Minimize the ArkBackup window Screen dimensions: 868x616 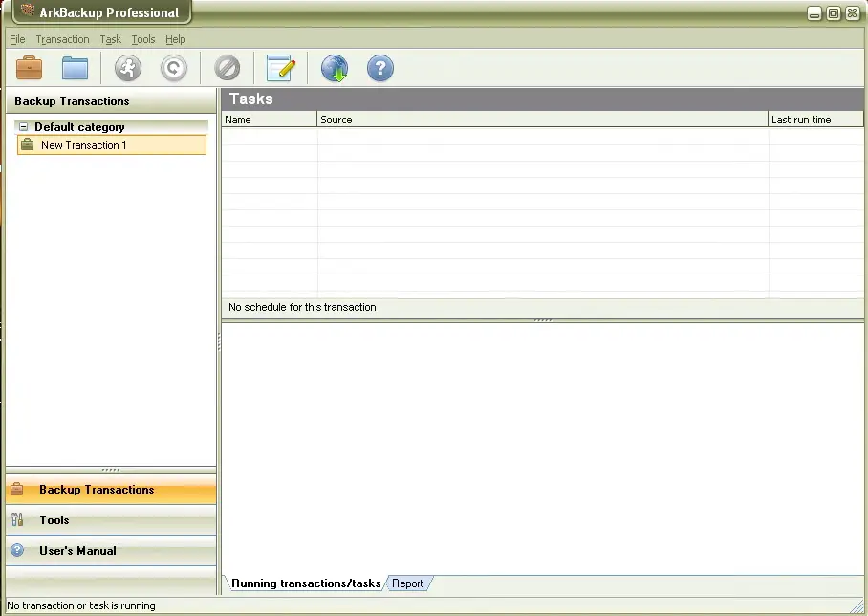(814, 13)
